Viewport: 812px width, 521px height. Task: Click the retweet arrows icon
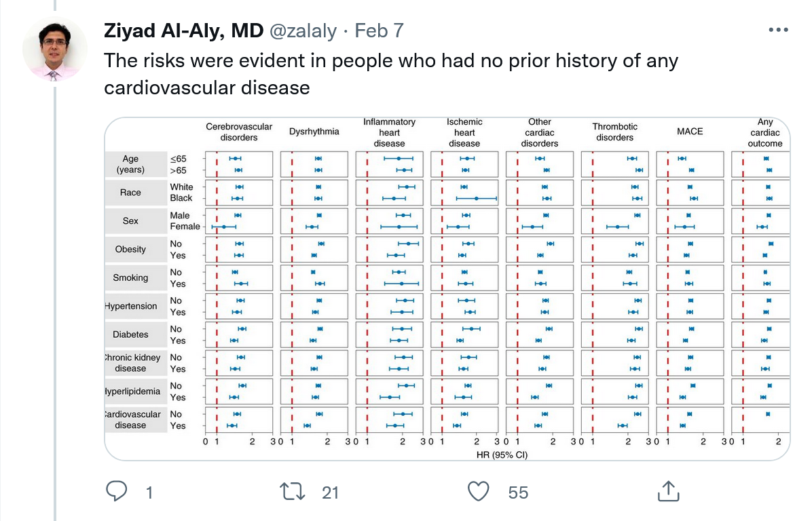(293, 491)
